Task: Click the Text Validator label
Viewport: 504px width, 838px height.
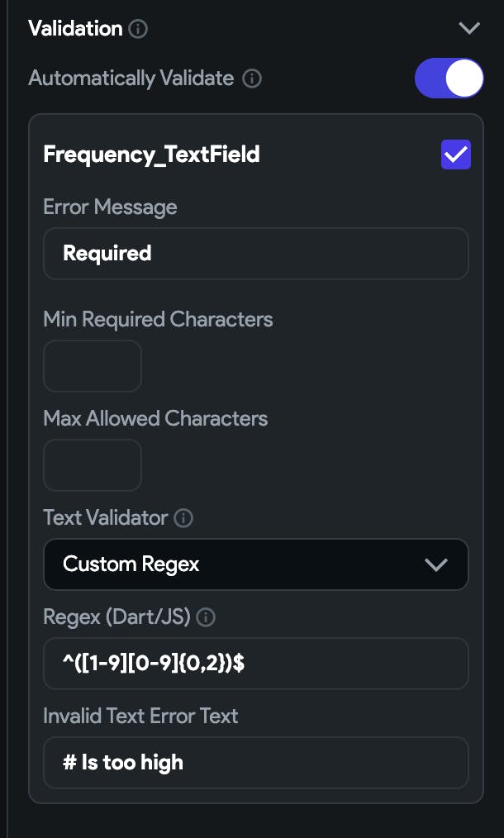Action: point(105,518)
